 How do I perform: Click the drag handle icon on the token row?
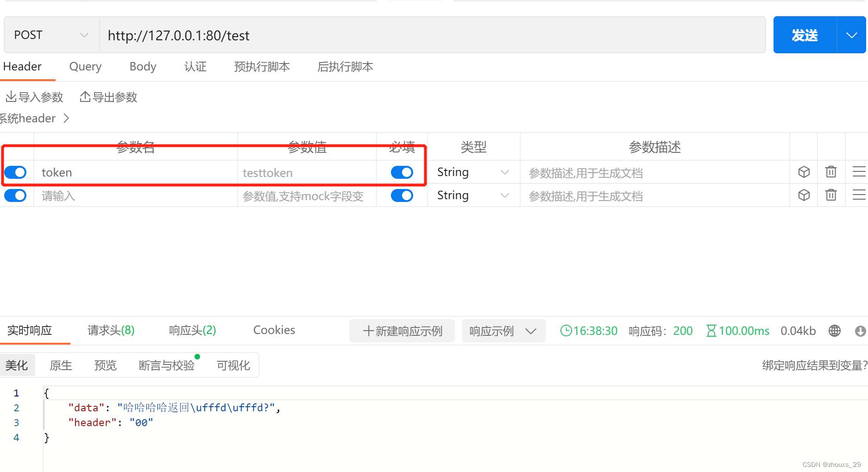point(859,172)
